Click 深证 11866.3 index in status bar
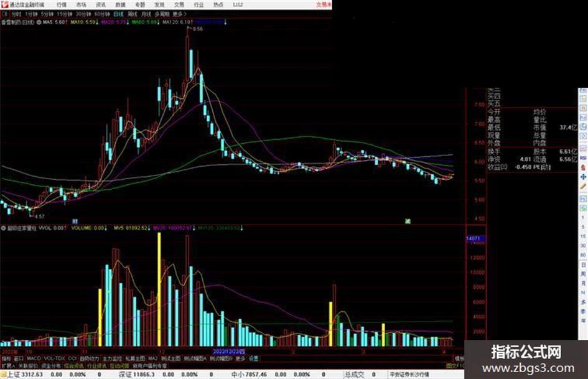Image resolution: width=588 pixels, height=379 pixels. 136,374
